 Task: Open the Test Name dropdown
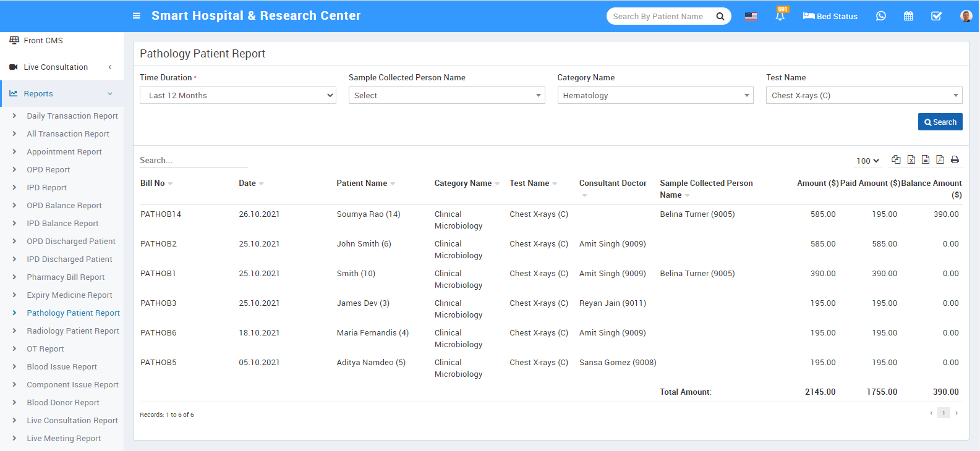coord(864,95)
